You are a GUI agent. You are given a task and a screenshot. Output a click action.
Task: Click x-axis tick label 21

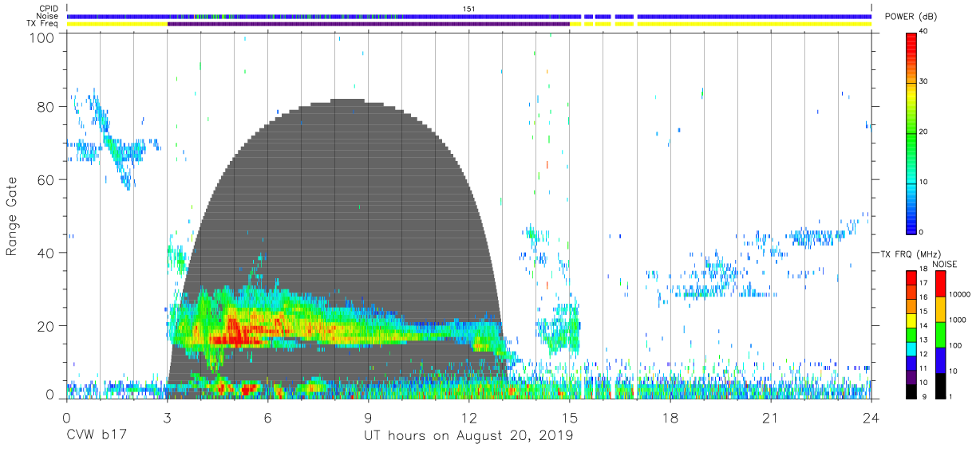tap(770, 419)
